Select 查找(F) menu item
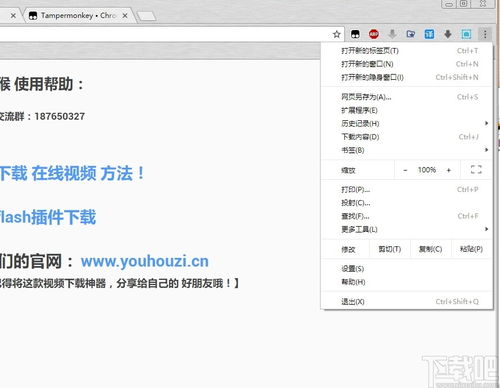 pyautogui.click(x=407, y=216)
